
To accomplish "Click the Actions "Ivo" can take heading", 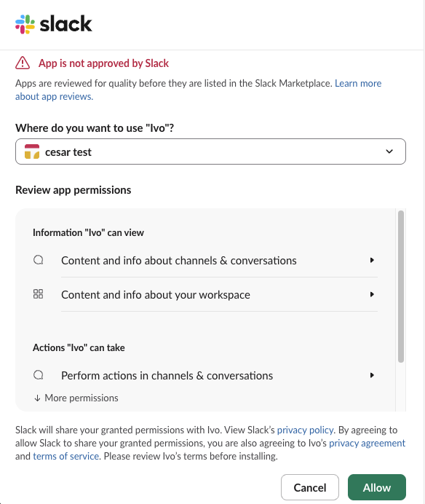I will pyautogui.click(x=79, y=347).
